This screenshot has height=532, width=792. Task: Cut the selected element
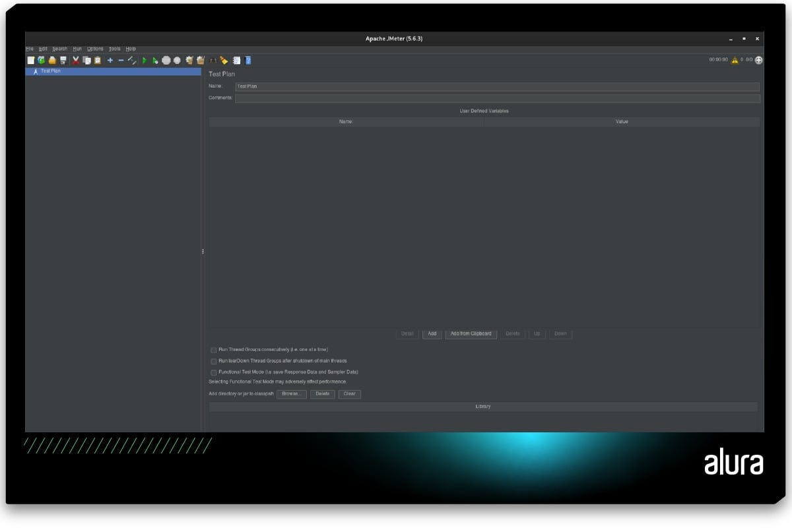(x=75, y=60)
